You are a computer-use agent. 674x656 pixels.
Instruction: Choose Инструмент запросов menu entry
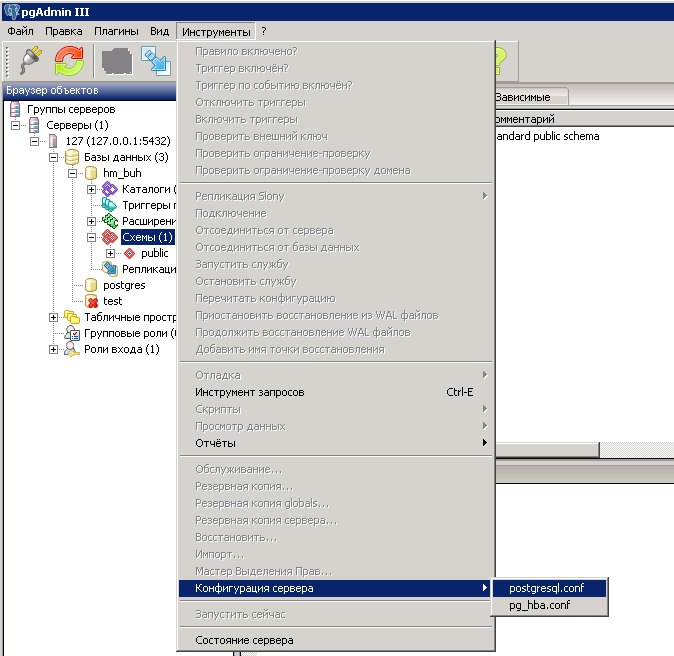pyautogui.click(x=336, y=392)
